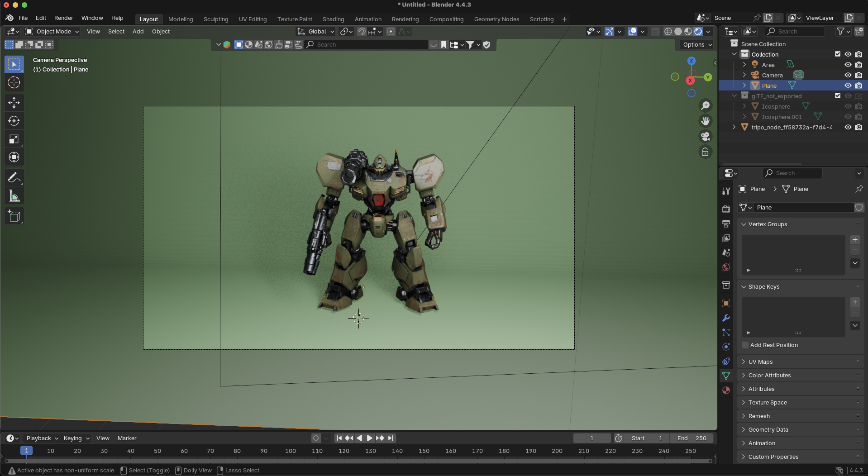The image size is (868, 476).
Task: Select the Scale tool
Action: coord(14,139)
